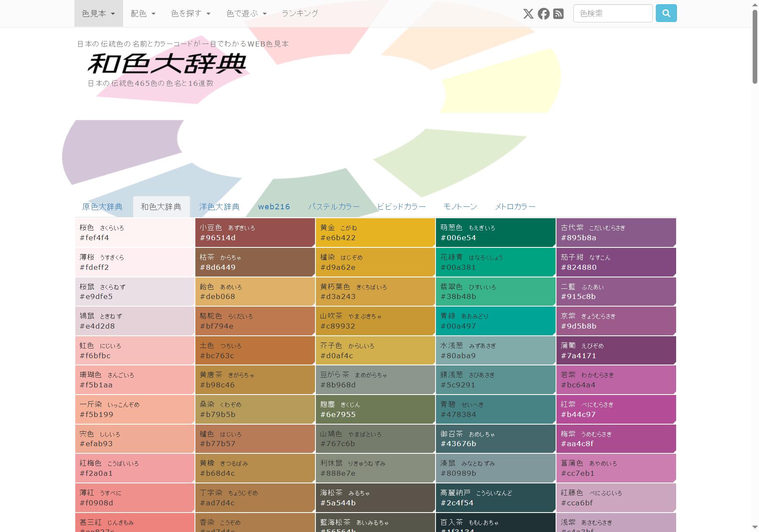
Task: Select the 古代紫 #895b8a swatch
Action: (x=616, y=233)
